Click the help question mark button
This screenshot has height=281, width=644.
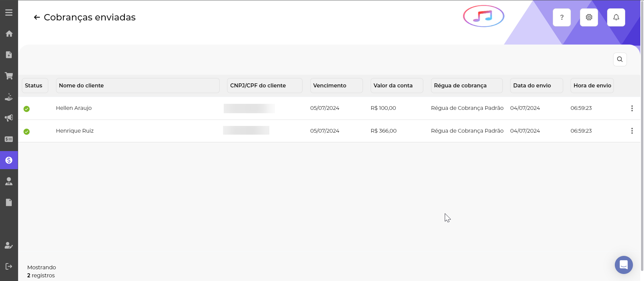[561, 17]
